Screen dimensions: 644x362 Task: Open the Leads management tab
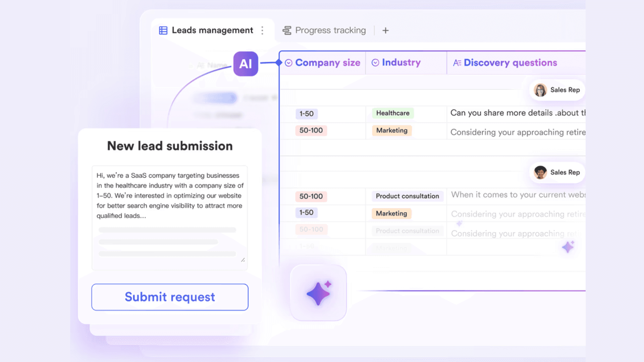coord(212,30)
